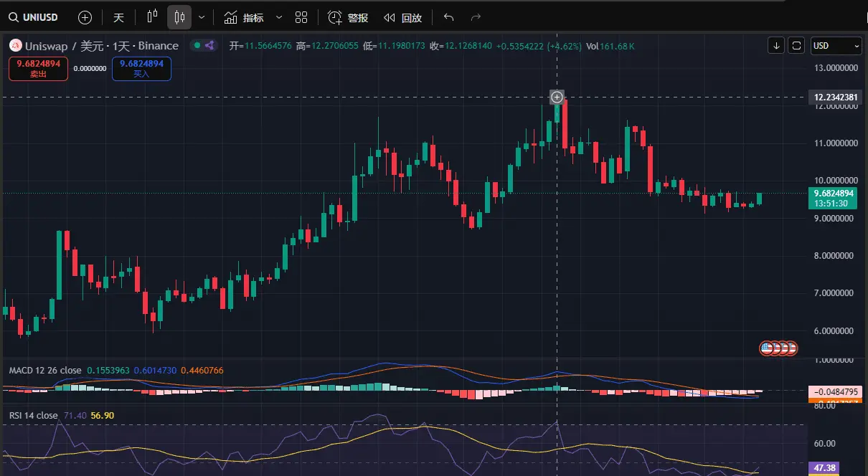Image resolution: width=868 pixels, height=476 pixels.
Task: Expand chart style dropdown arrow
Action: (202, 16)
